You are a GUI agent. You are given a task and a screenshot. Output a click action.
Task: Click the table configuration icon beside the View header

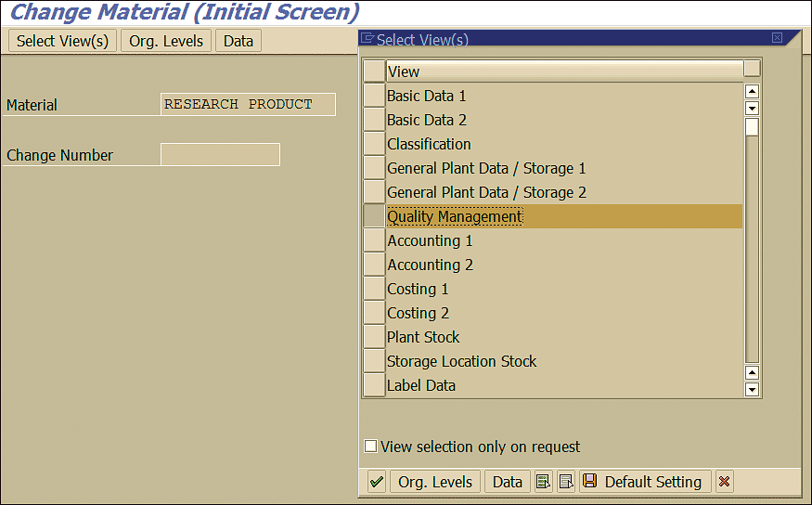click(752, 69)
